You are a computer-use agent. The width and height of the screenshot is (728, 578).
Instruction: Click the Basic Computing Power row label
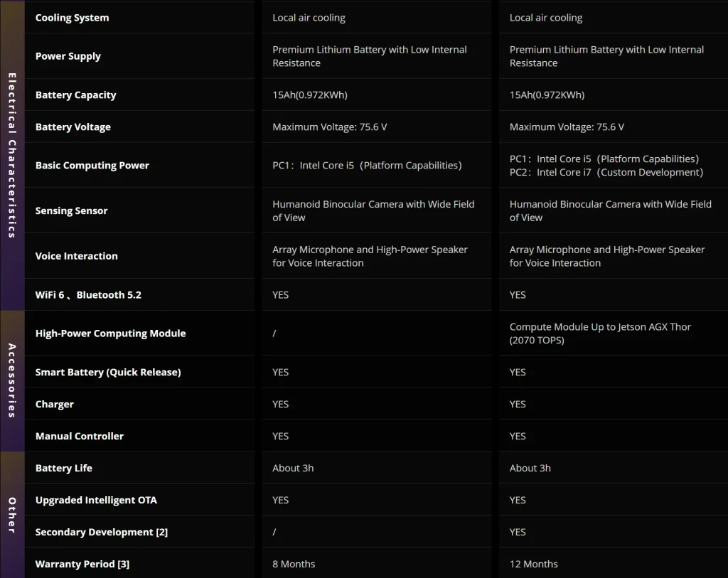(92, 166)
